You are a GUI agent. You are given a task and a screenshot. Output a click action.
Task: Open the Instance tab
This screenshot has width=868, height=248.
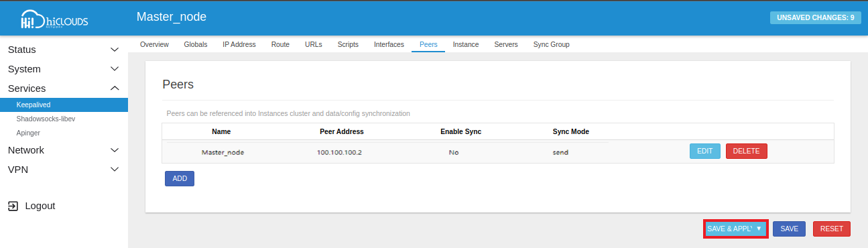pos(466,44)
